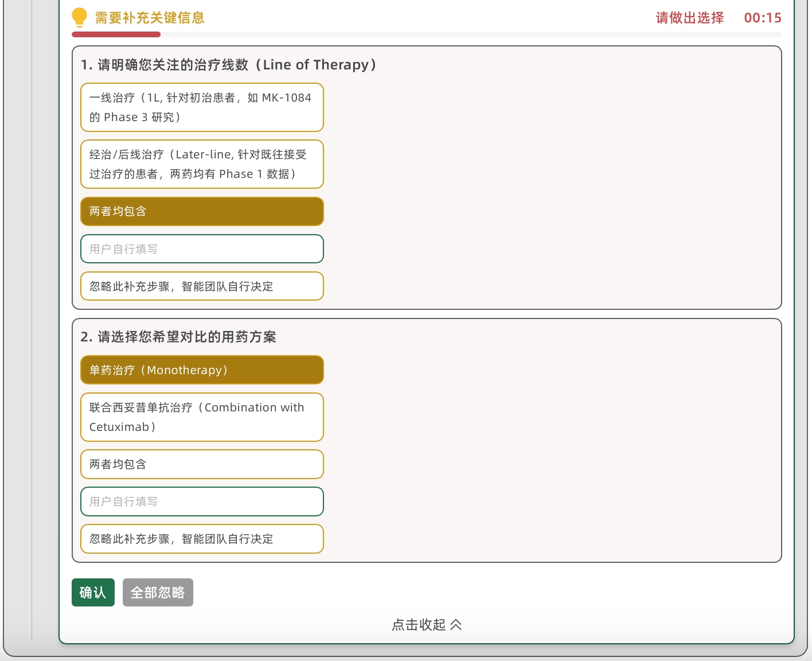Screen dimensions: 812x661
Task: Click question 1 title about Line of Therapy
Action: point(228,65)
